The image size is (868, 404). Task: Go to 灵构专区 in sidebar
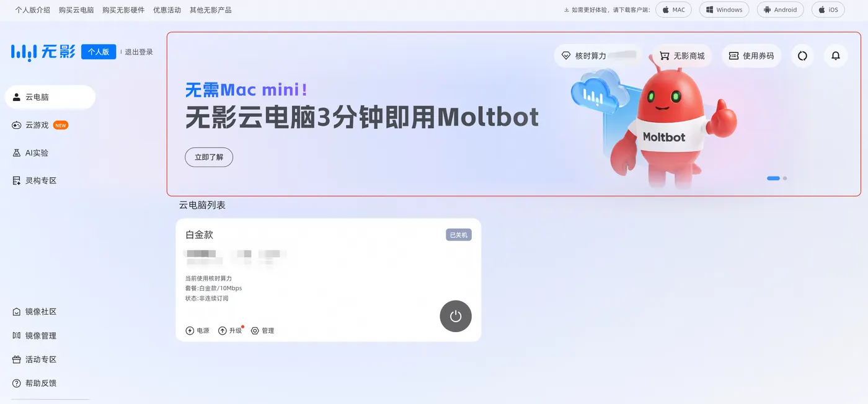pos(34,181)
